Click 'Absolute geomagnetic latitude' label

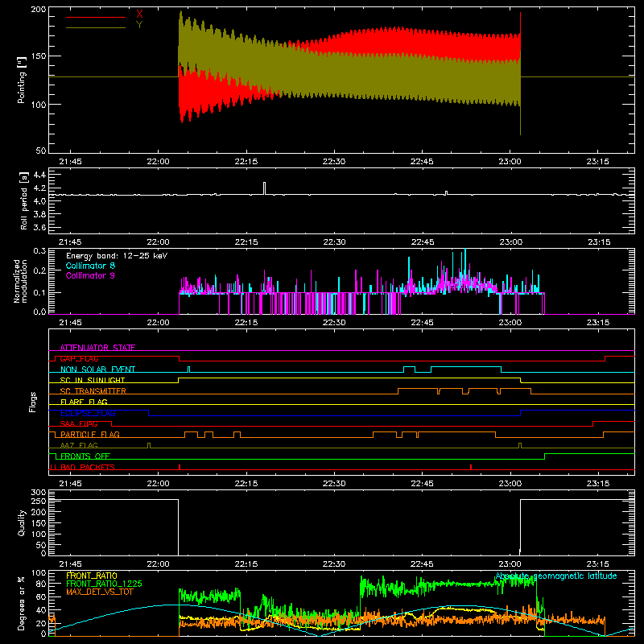[556, 576]
